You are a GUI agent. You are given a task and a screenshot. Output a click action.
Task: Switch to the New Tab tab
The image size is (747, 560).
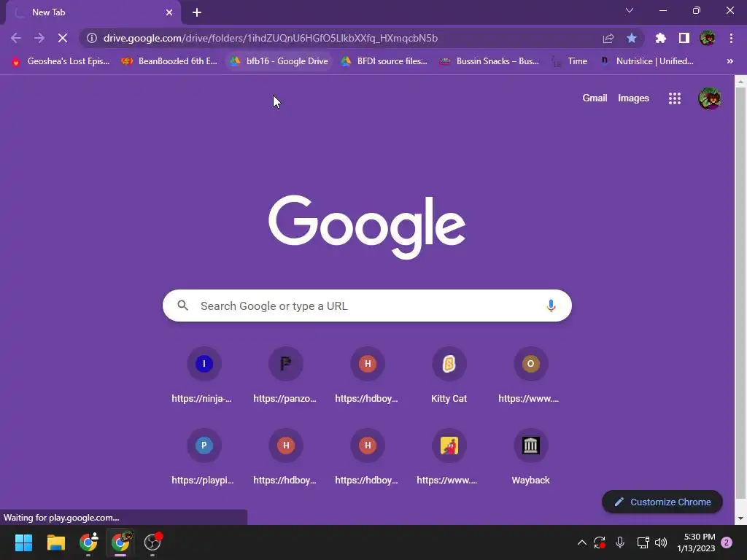pyautogui.click(x=93, y=12)
